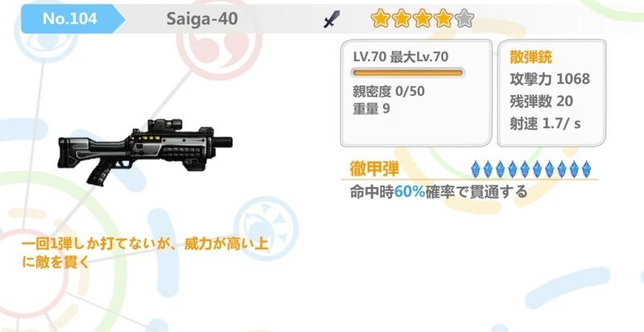Screen dimensions: 644x332
Task: Click the 射速 1.7/s stat
Action: 545,123
